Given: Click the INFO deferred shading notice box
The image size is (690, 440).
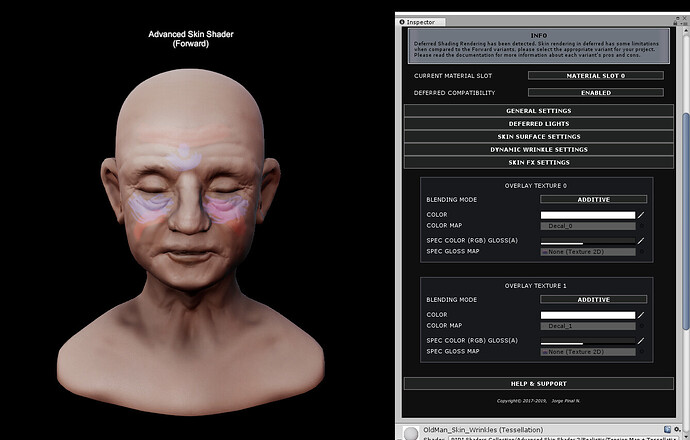Looking at the screenshot, I should point(539,46).
